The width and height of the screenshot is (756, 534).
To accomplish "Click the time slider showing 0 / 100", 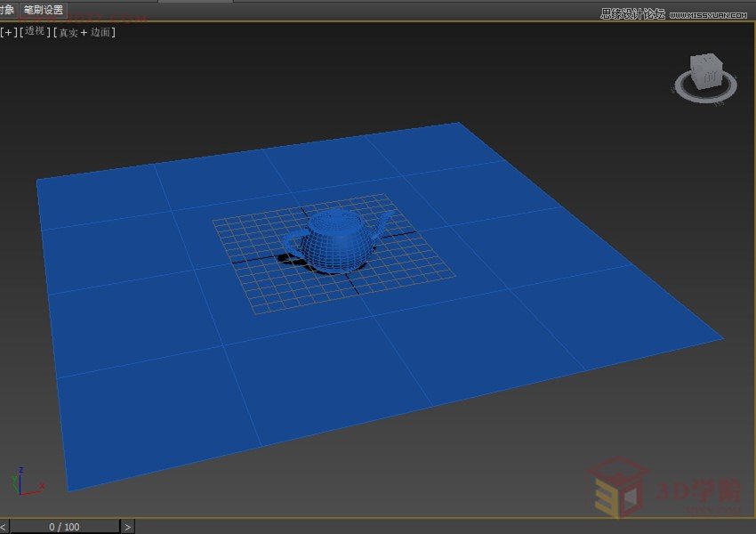I will (x=62, y=526).
